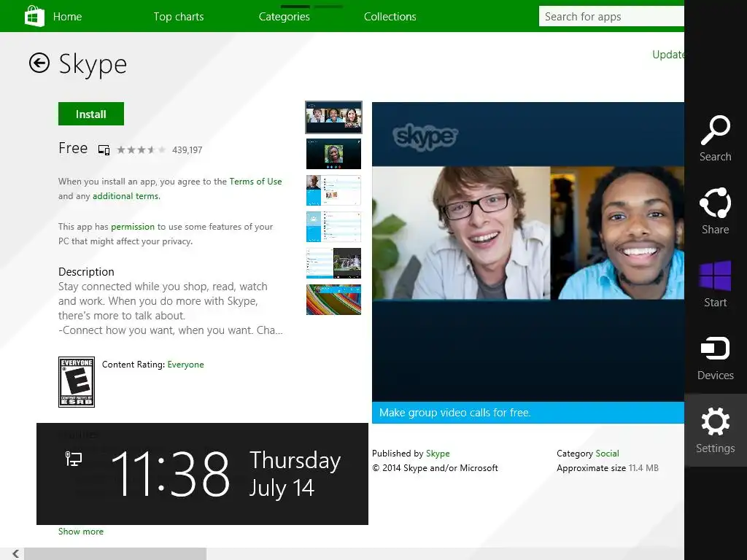Open the permission link
Screen dimensions: 747x560
pos(133,227)
